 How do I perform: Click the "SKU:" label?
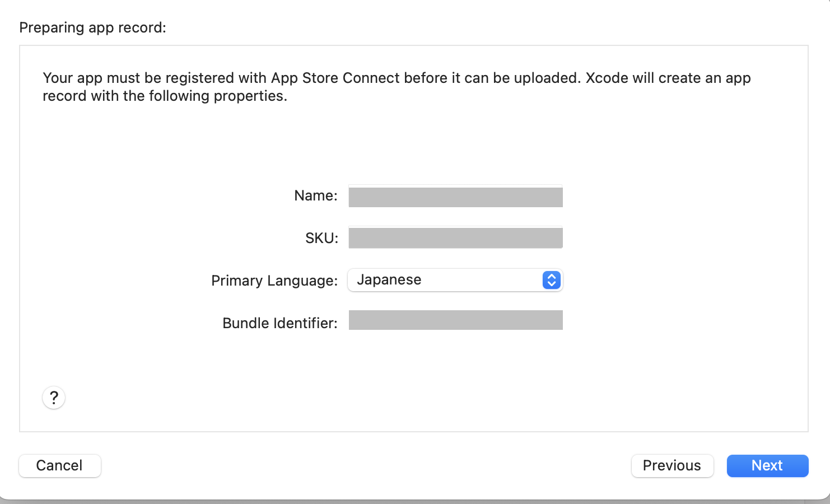click(321, 238)
